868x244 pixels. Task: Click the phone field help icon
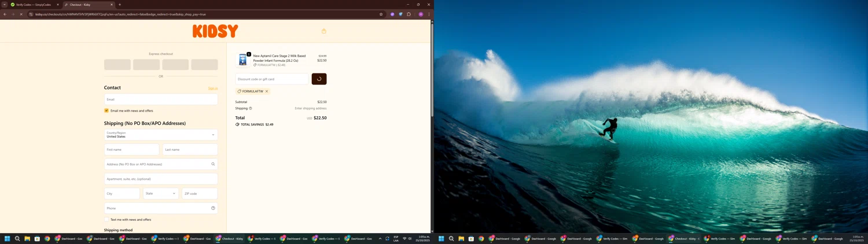[x=213, y=208]
